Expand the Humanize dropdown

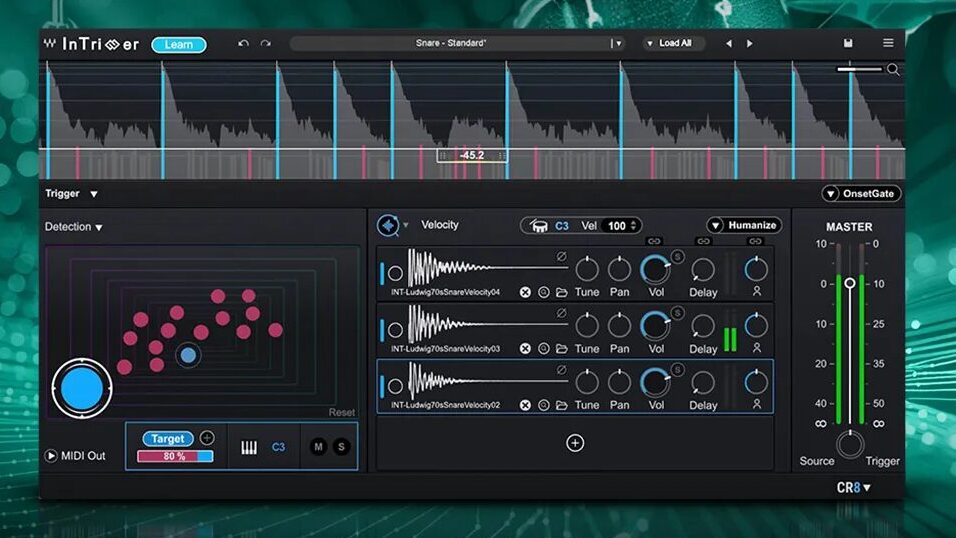(744, 226)
